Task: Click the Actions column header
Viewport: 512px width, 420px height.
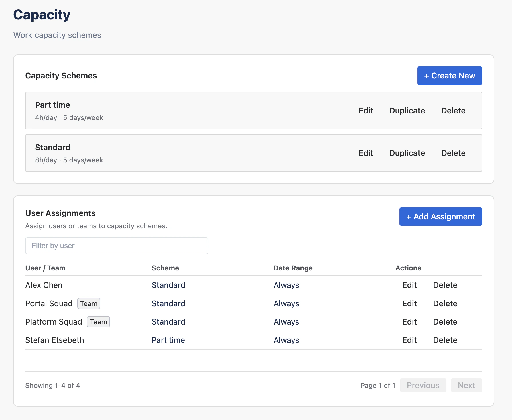Action: (x=408, y=268)
